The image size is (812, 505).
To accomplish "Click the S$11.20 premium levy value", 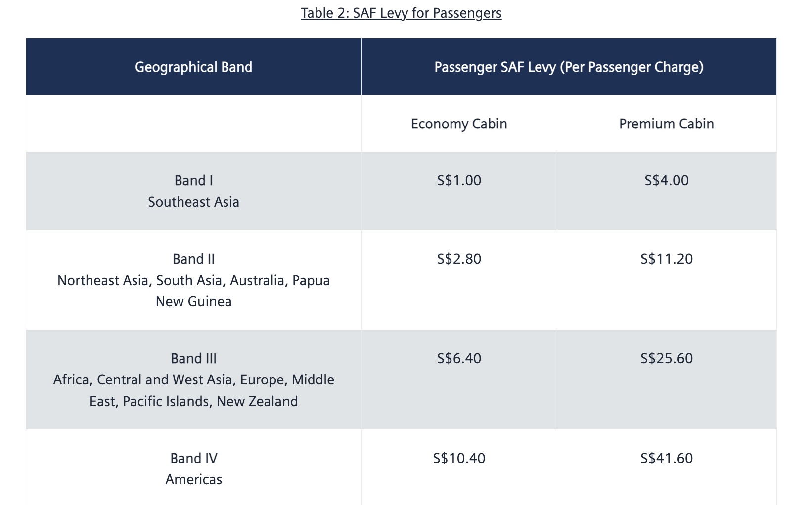I will [667, 259].
